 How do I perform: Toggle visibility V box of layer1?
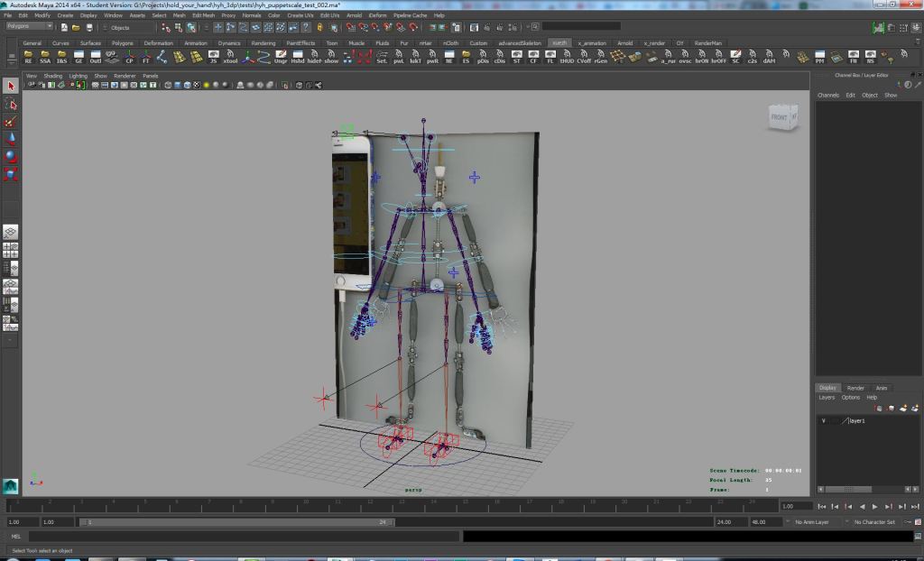click(824, 420)
